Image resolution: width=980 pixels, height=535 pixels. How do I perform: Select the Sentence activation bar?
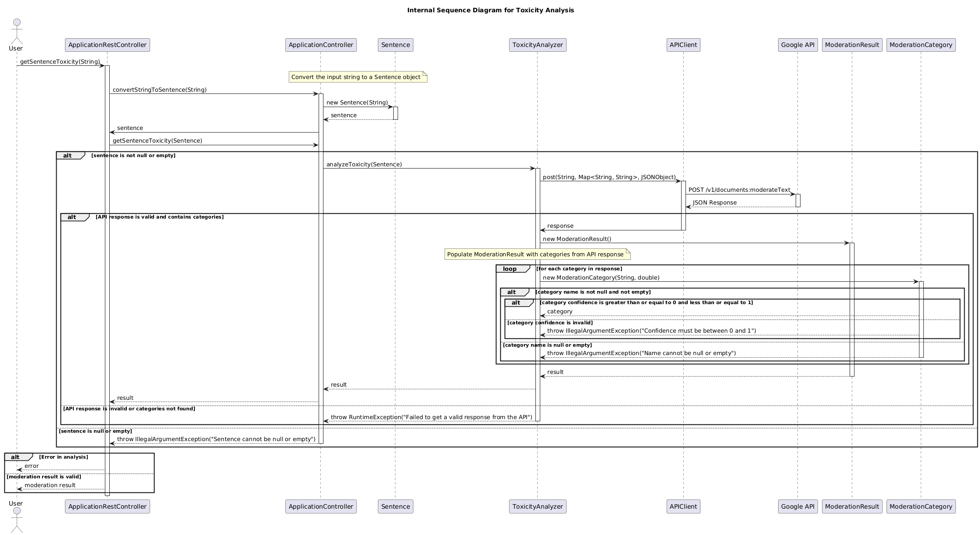(x=395, y=113)
